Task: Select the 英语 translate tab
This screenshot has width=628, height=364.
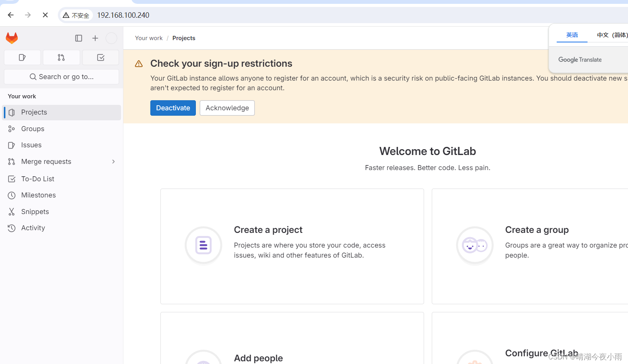Action: pos(572,35)
